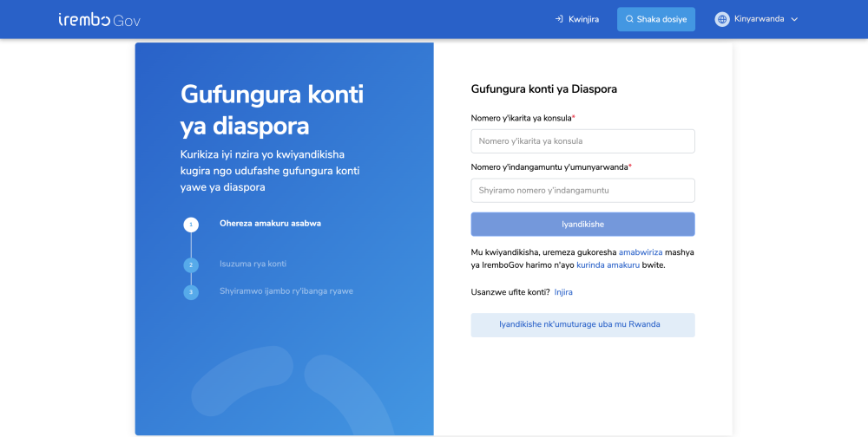Focus the Nomero y'ikarita ya konsula field
Image resolution: width=868 pixels, height=437 pixels.
[582, 141]
